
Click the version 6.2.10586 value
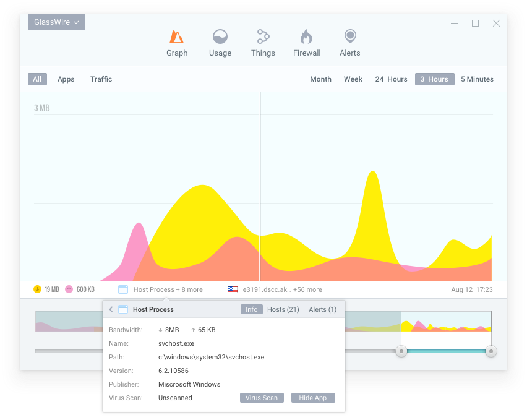tap(173, 371)
